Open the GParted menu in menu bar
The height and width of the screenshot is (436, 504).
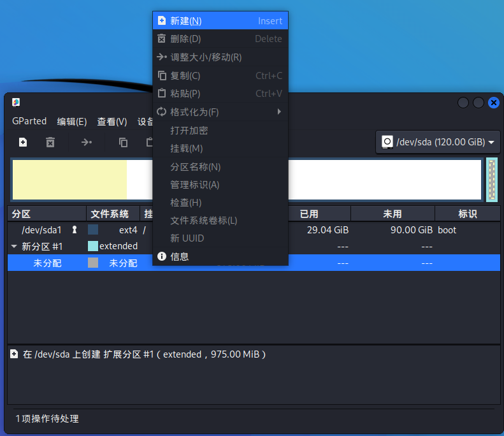pos(29,121)
